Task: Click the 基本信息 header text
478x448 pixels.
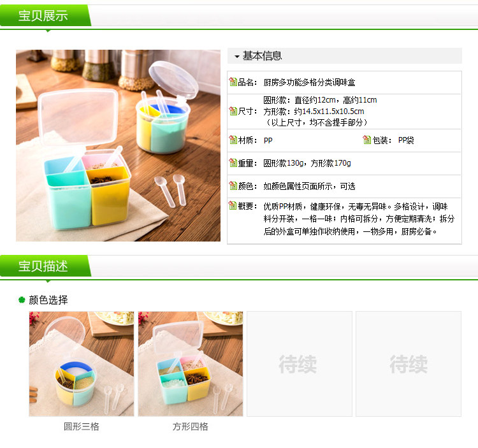Action: pos(262,56)
